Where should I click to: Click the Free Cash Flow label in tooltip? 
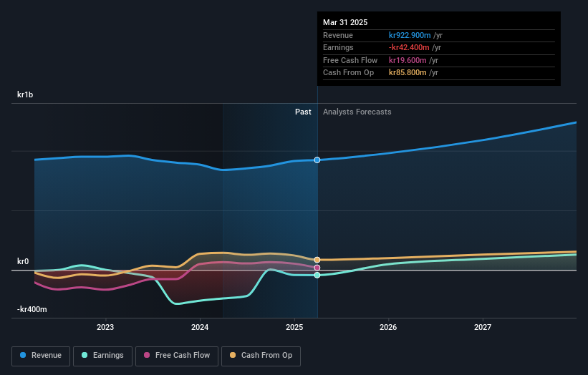350,60
